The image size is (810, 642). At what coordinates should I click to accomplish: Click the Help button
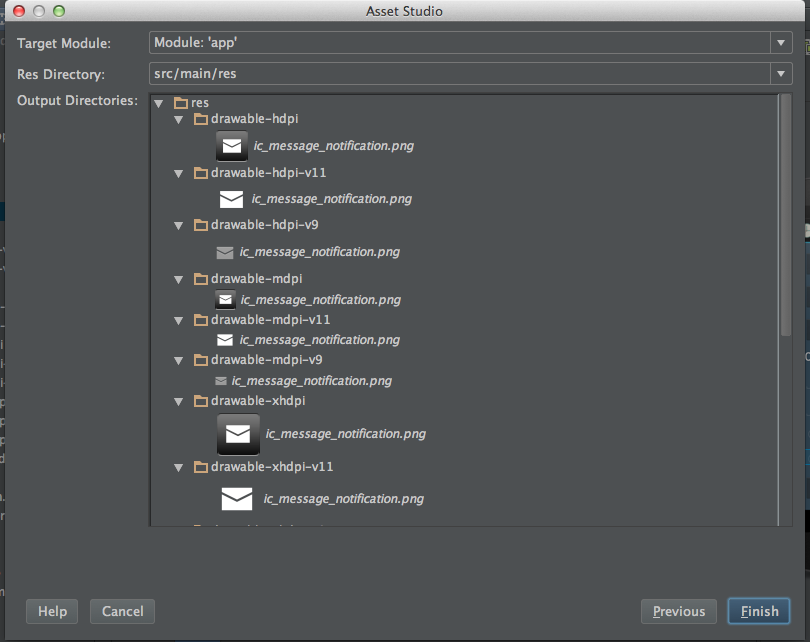[52, 612]
